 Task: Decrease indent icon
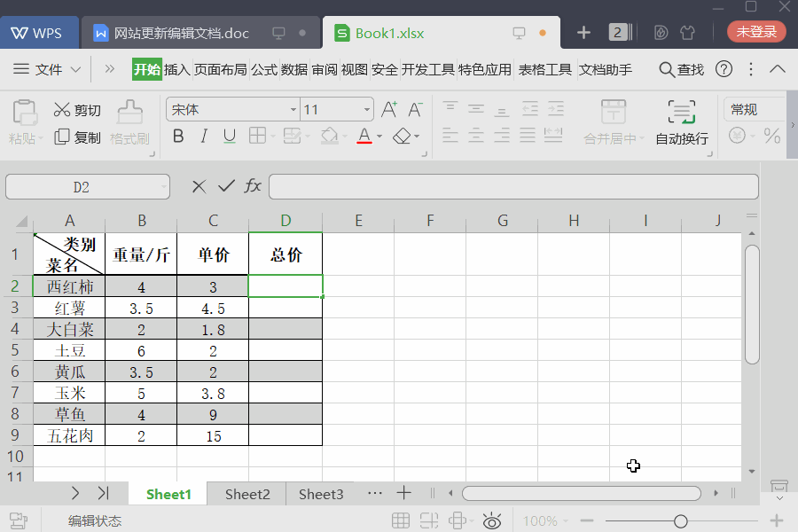[530, 108]
